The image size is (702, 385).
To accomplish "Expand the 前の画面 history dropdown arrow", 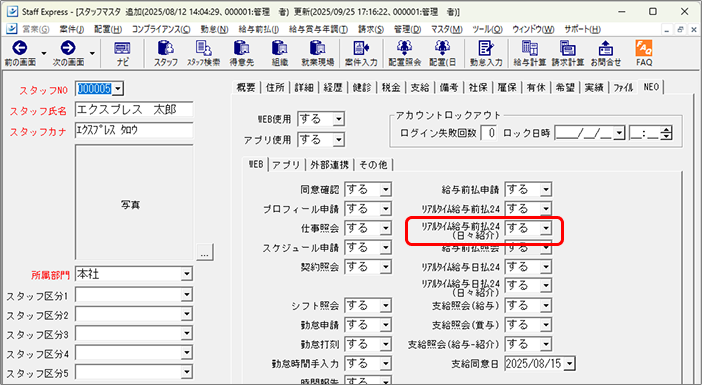I will click(x=44, y=53).
